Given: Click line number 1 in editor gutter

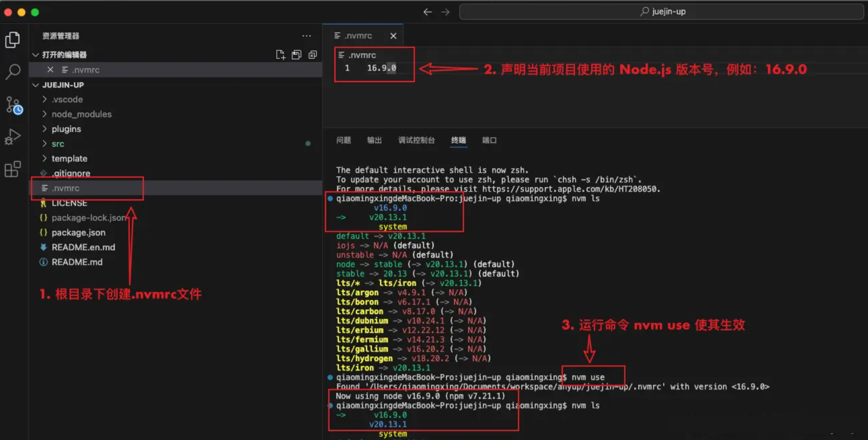Looking at the screenshot, I should click(x=347, y=68).
